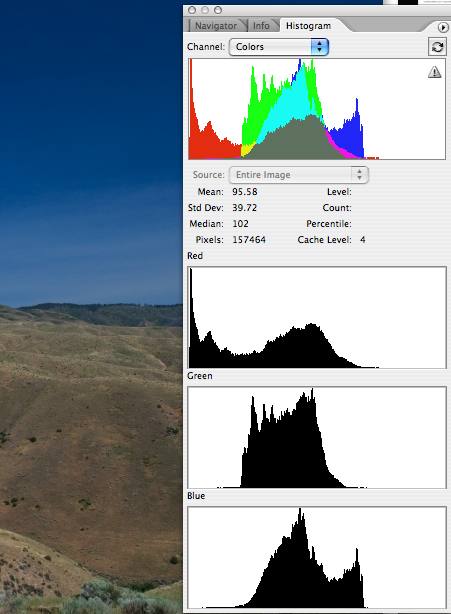Viewport: 451px width, 614px height.
Task: Click the Median value 102
Action: tap(240, 224)
